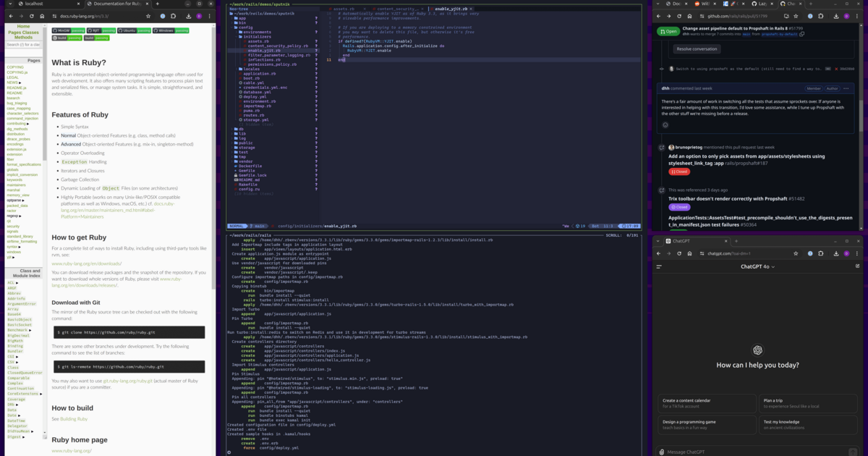Click the Resolve conversation button
Viewport: 868px width, 456px height.
pos(697,49)
